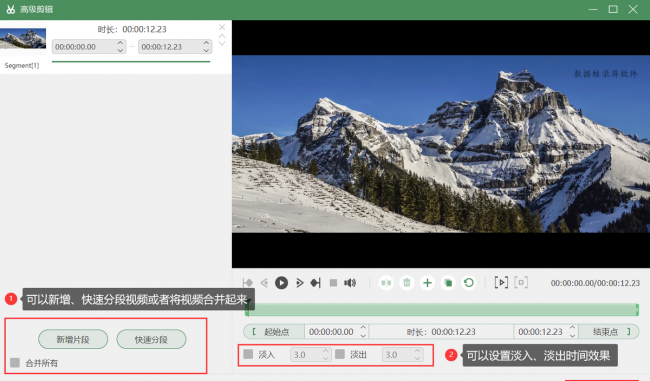The height and width of the screenshot is (381, 650).
Task: Increase segment start time in left panel
Action: coord(120,43)
